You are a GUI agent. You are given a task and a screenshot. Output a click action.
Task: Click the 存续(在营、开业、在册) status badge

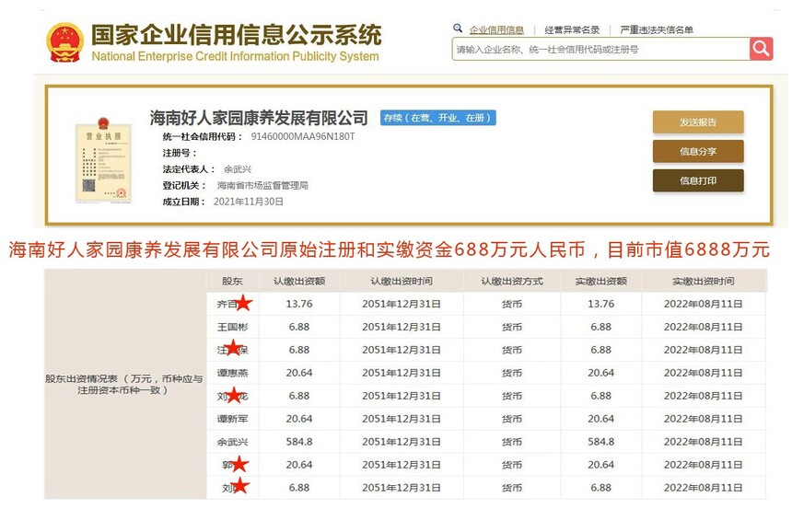(438, 118)
